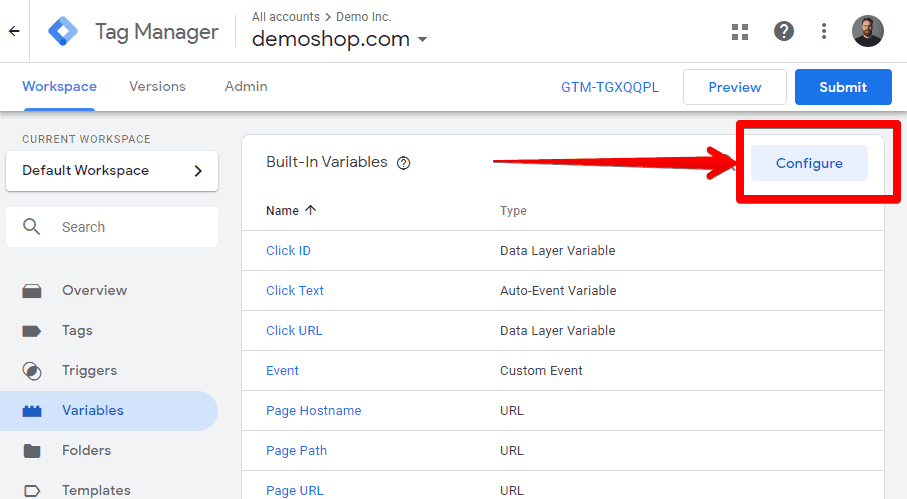Open the Page Hostname variable
Viewport: 907px width, 499px height.
coord(314,411)
